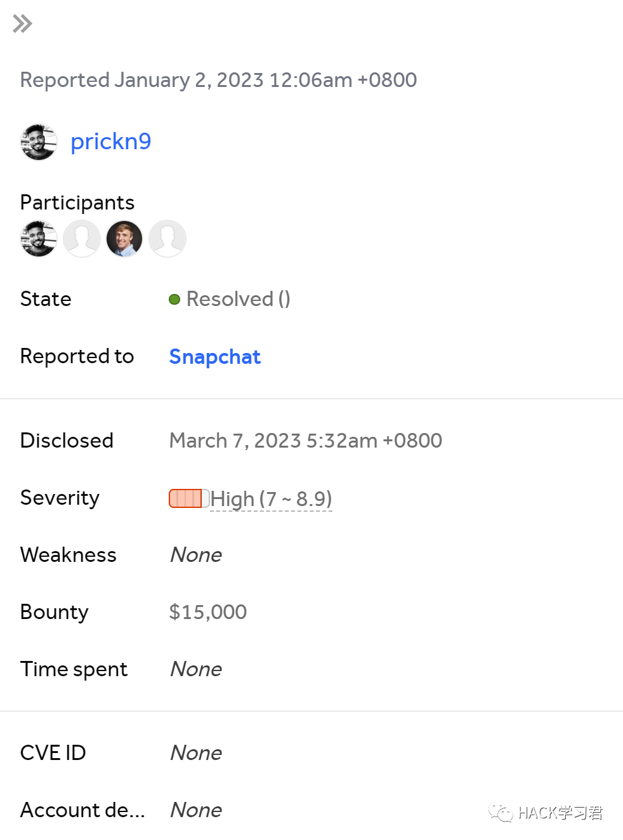
Task: Click the Reported January 2, 2023 timestamp
Action: click(218, 80)
